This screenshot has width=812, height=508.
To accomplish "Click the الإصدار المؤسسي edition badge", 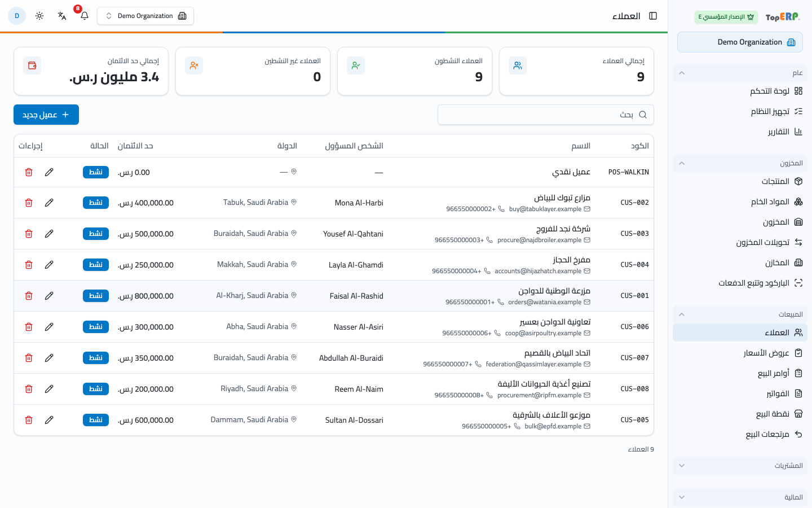I will [x=726, y=17].
